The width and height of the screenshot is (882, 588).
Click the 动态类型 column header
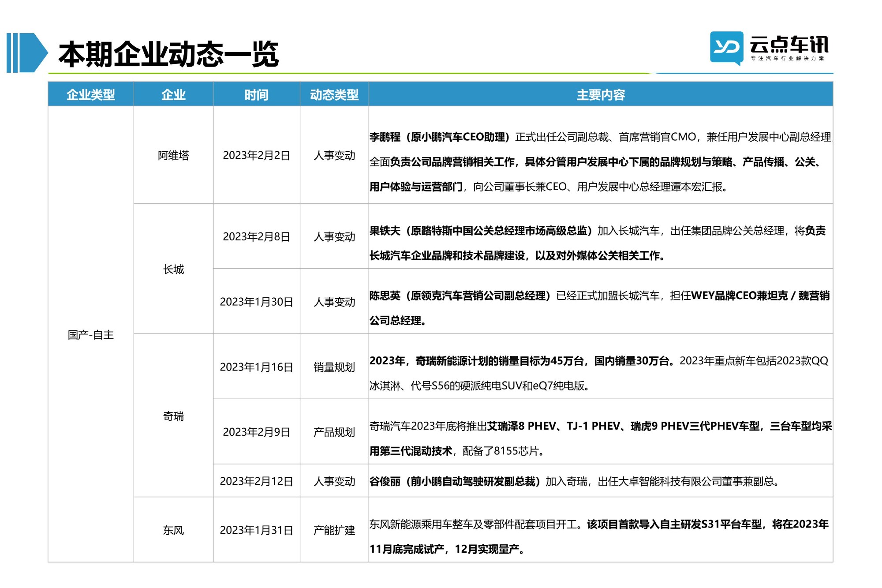(334, 94)
